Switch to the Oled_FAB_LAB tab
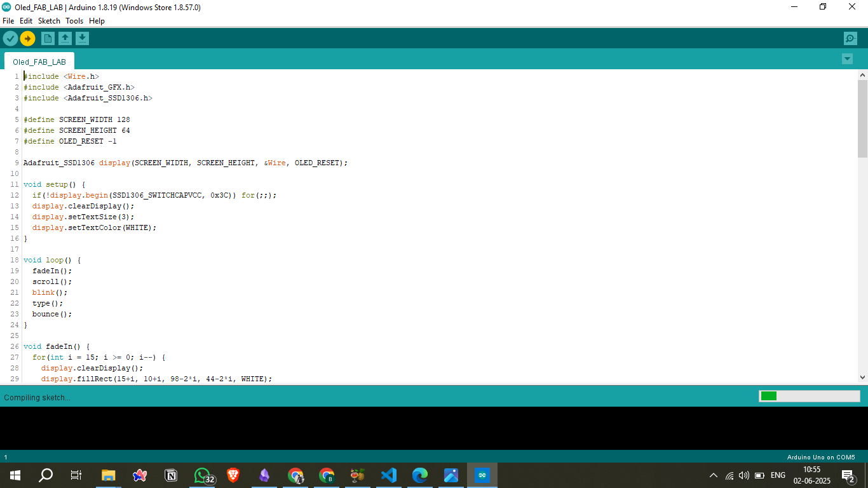868x488 pixels. pyautogui.click(x=39, y=62)
